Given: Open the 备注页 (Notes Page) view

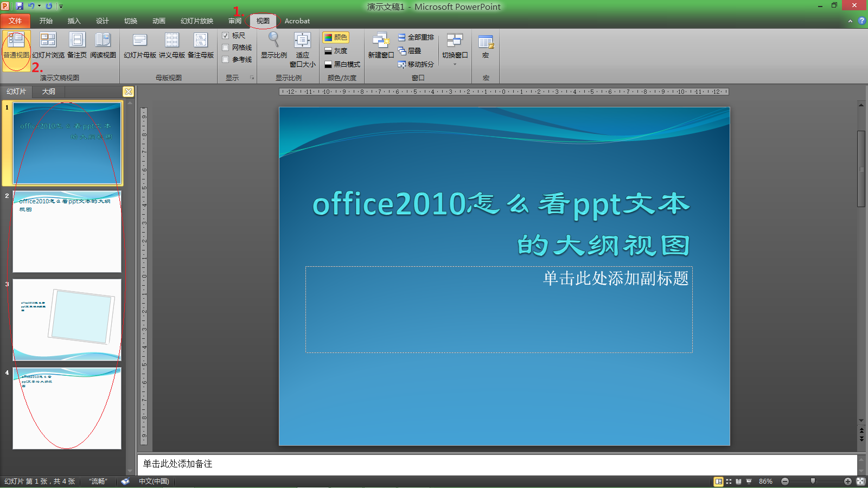Looking at the screenshot, I should click(x=77, y=46).
